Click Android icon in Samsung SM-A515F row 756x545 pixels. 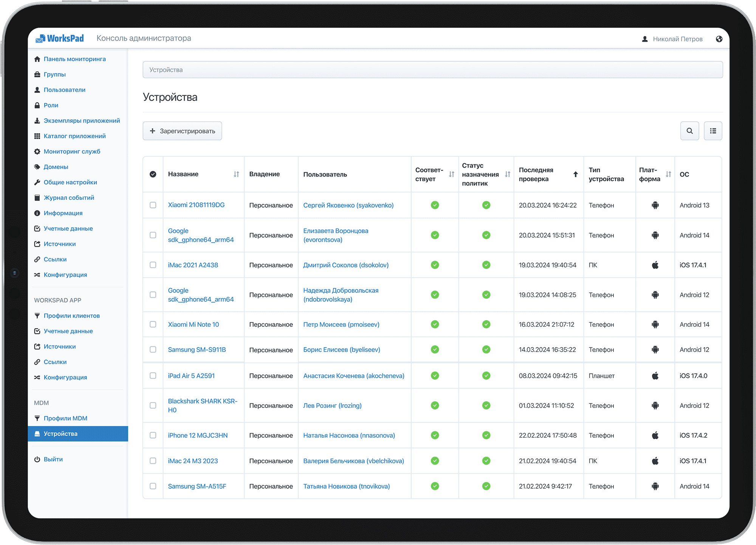click(655, 486)
